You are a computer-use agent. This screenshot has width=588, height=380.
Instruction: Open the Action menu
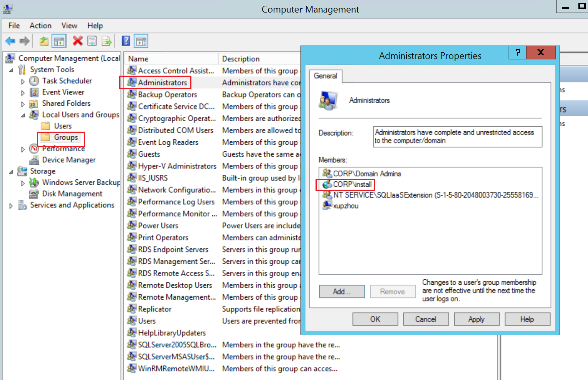40,26
